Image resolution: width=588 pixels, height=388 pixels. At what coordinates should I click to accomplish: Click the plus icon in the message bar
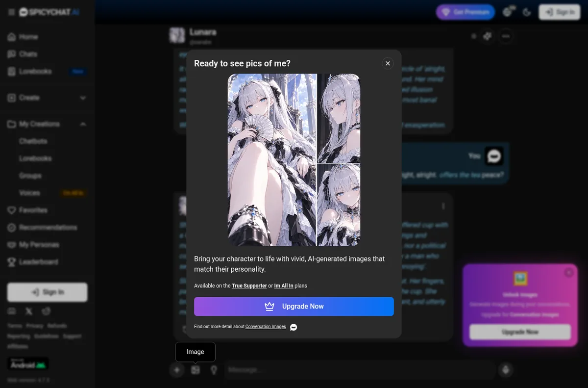pyautogui.click(x=177, y=370)
